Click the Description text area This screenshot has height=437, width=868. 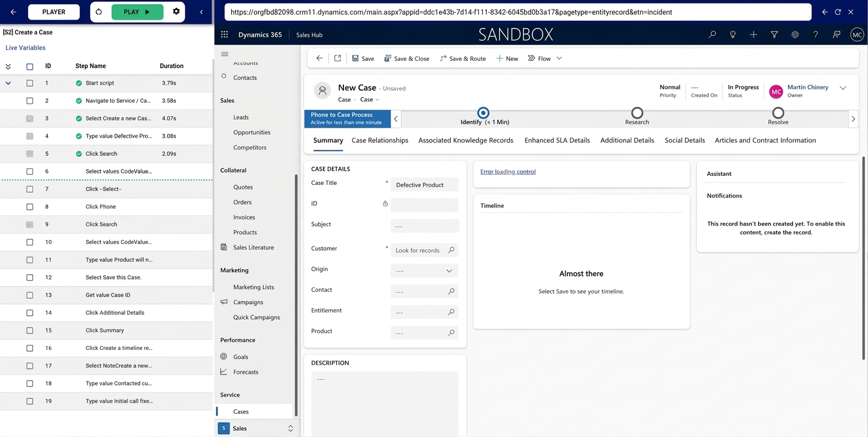pos(385,404)
